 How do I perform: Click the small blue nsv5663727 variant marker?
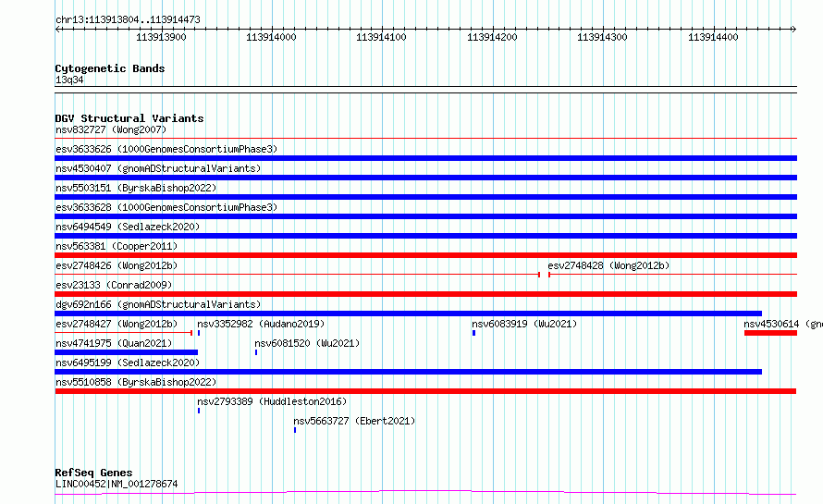(295, 430)
